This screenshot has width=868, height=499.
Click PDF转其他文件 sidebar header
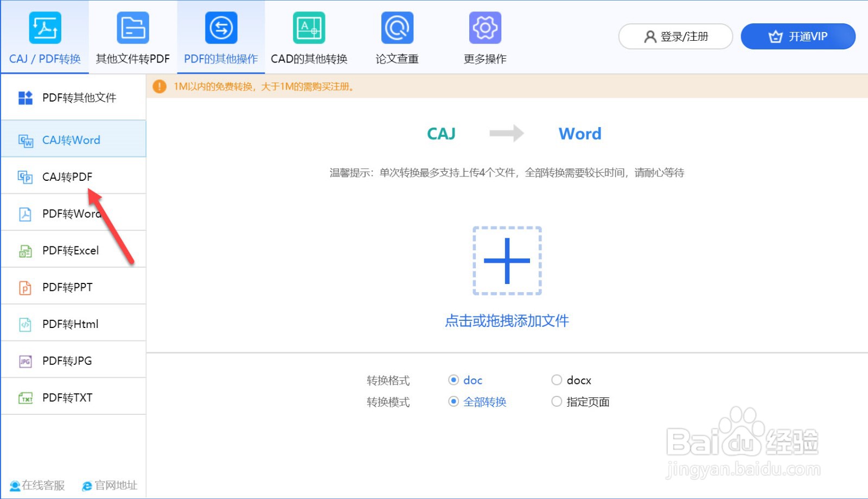click(74, 98)
